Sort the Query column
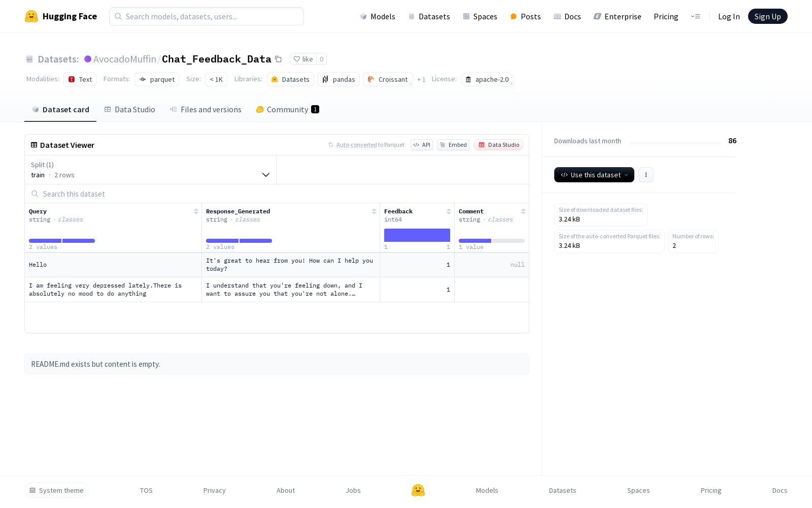Screen dimensions: 812x508 196,211
